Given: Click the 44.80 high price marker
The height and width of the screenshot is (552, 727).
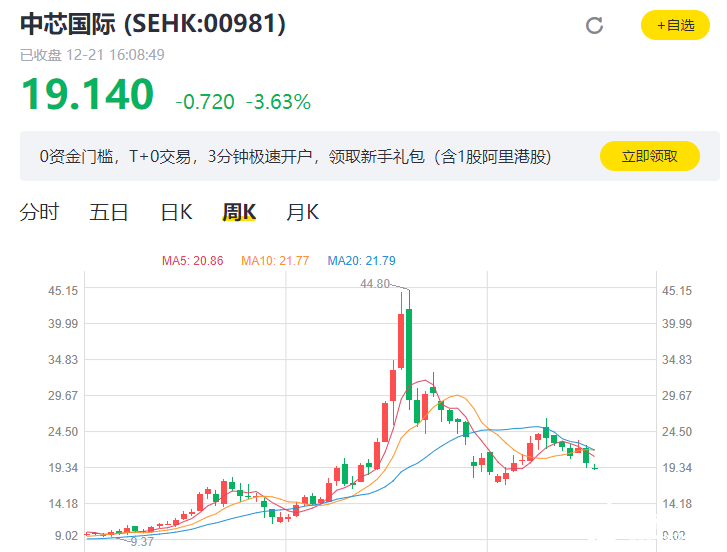Looking at the screenshot, I should pos(375,284).
